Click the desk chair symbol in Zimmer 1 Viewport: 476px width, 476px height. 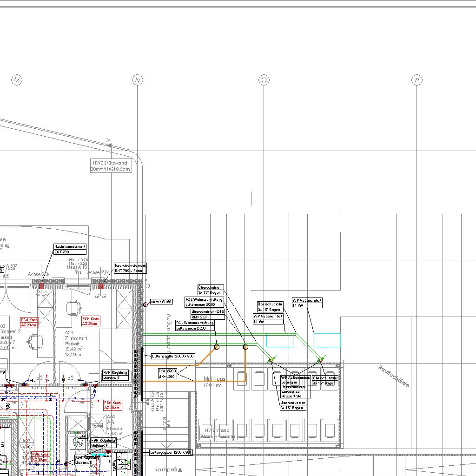point(74,307)
